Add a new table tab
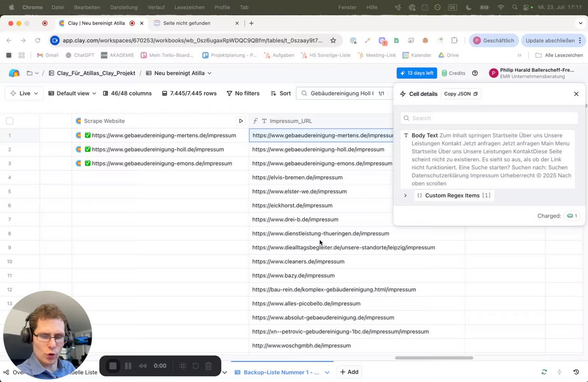Screen dimensions: 588x382 click(x=349, y=372)
